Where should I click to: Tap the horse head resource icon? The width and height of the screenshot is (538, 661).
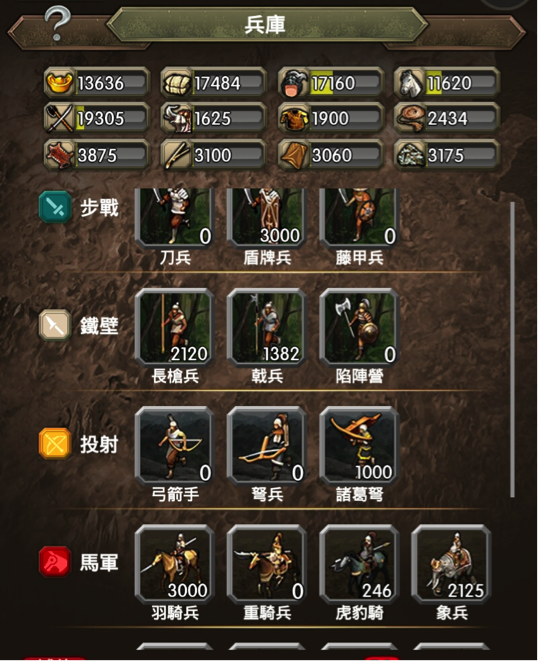409,83
